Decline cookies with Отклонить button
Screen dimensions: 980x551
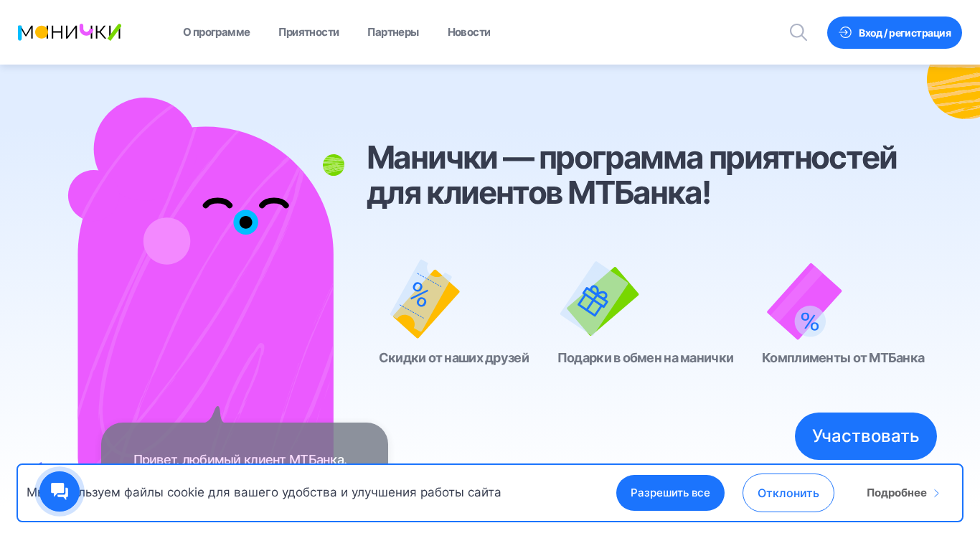coord(788,493)
